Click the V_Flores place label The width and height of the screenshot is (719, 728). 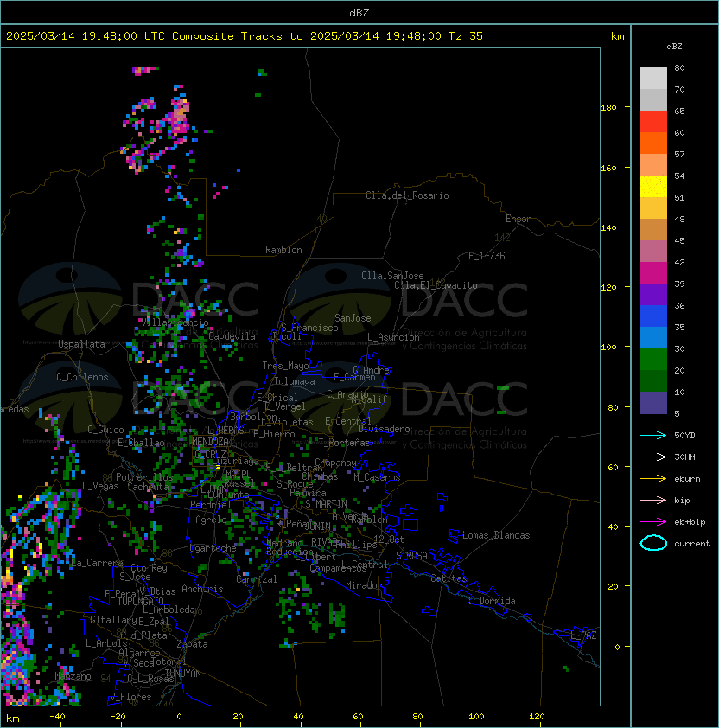[x=130, y=697]
